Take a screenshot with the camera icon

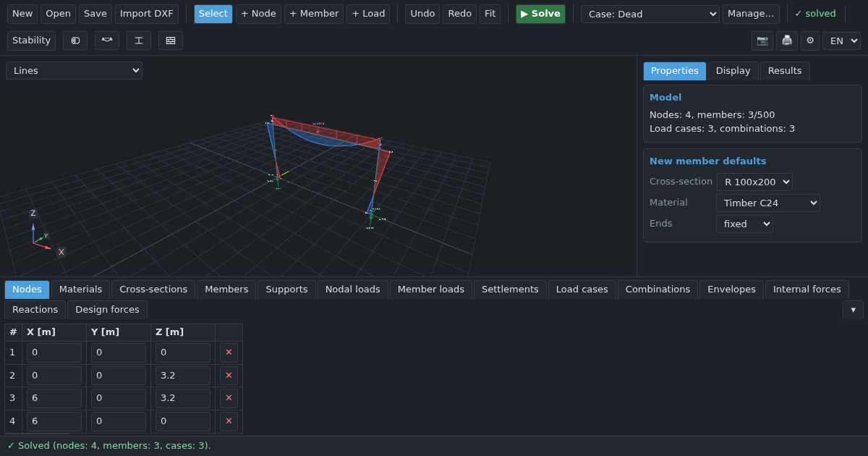click(762, 41)
